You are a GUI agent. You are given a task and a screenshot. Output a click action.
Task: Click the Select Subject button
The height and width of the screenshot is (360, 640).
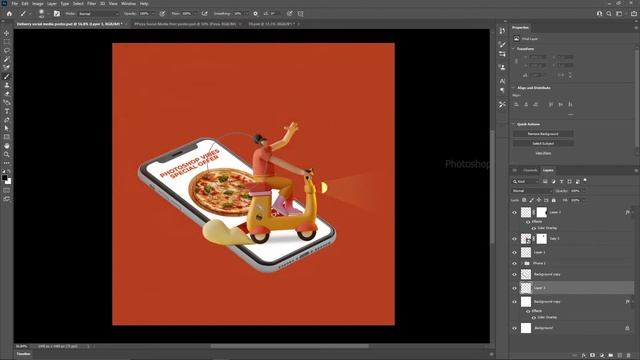coord(543,144)
